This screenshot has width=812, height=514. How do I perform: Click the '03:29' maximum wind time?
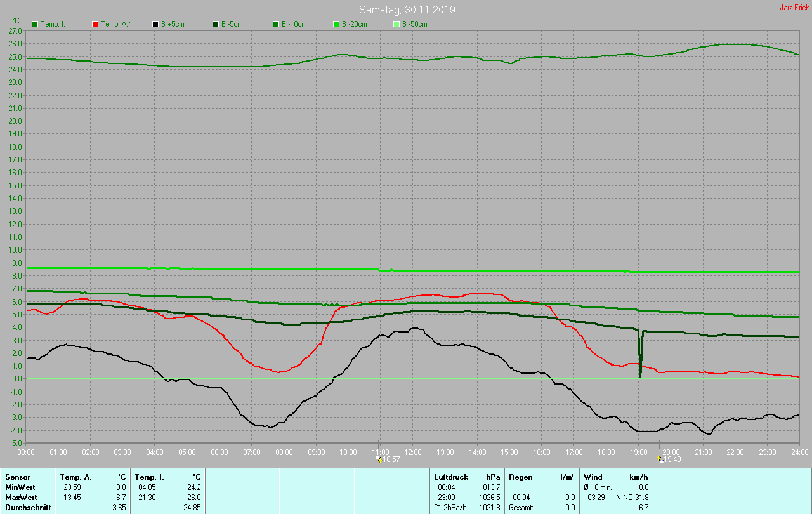596,497
